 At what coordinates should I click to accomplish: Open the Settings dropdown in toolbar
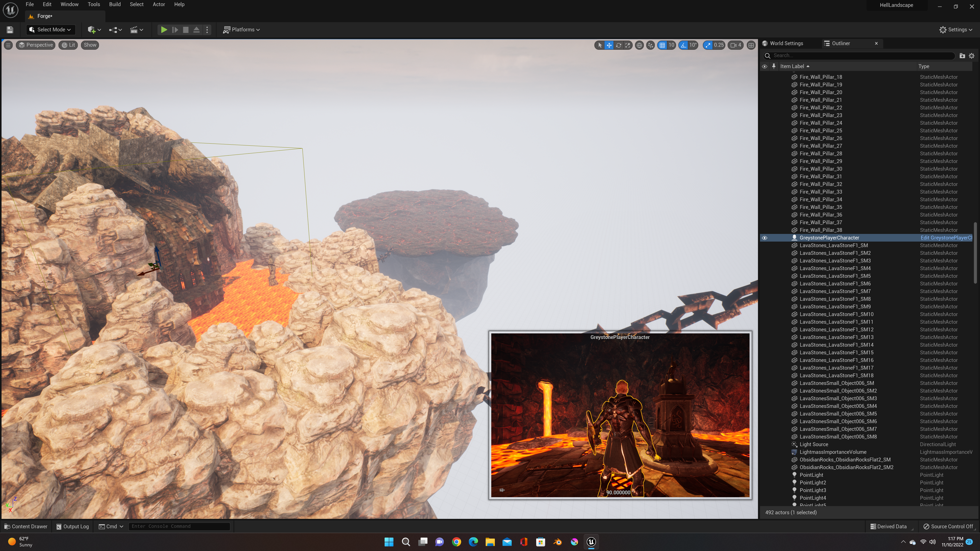(x=956, y=30)
